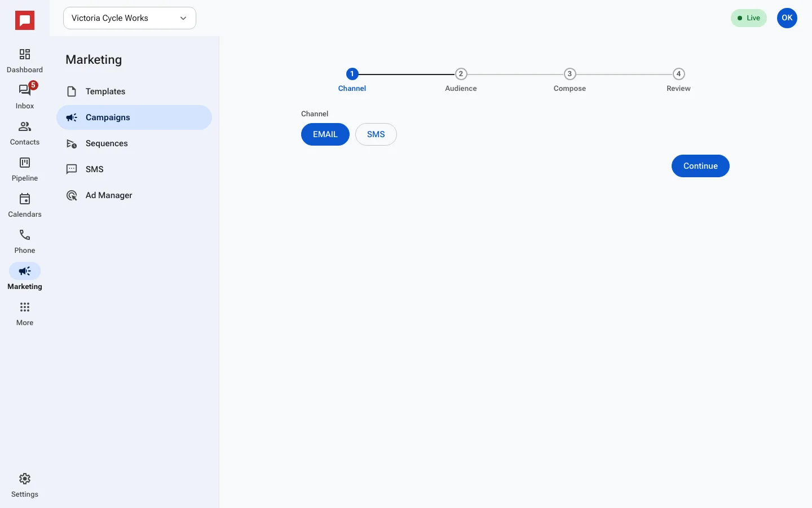
Task: Jump to step 3 Compose
Action: coord(570,80)
